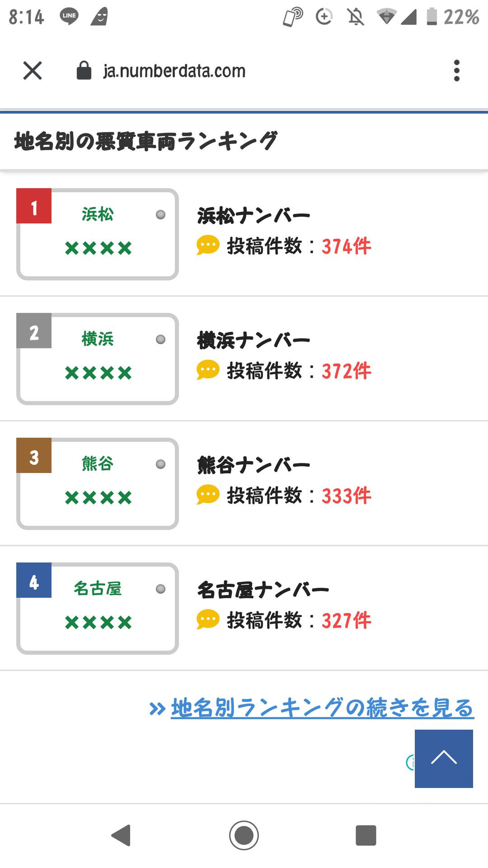Open the 横浜 license plate thumbnail

98,359
